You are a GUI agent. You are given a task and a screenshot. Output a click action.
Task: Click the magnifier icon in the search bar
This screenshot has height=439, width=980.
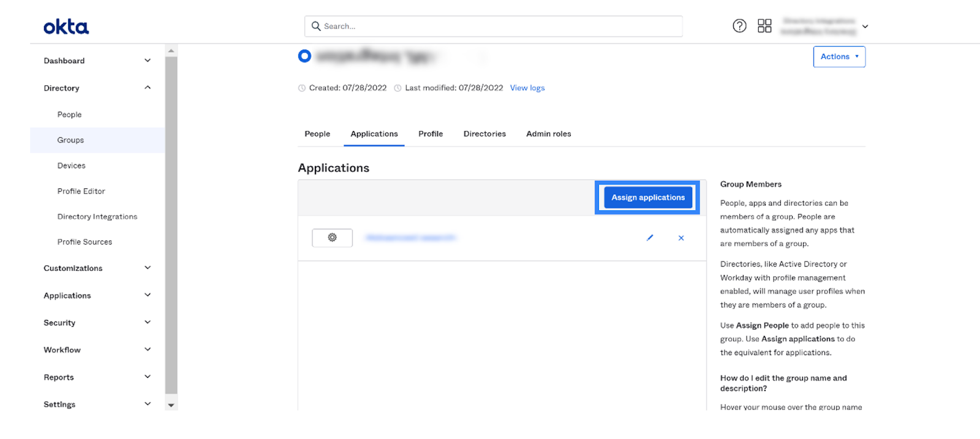pos(316,26)
